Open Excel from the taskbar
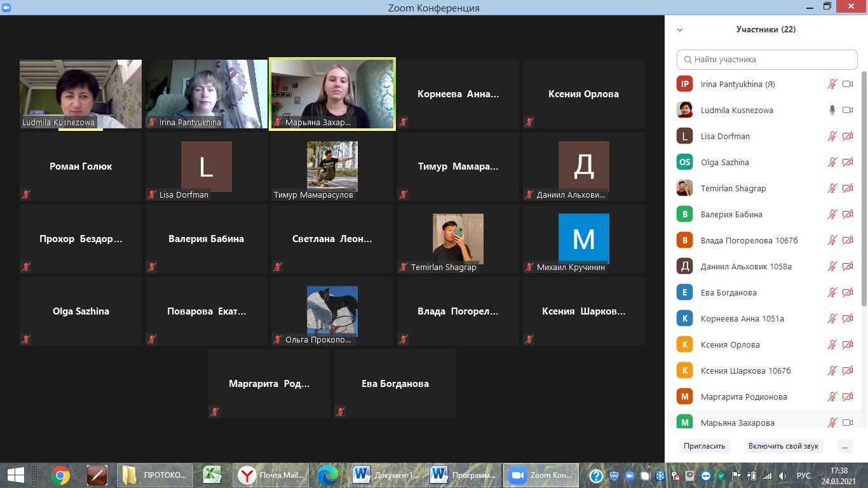868x488 pixels. point(212,475)
